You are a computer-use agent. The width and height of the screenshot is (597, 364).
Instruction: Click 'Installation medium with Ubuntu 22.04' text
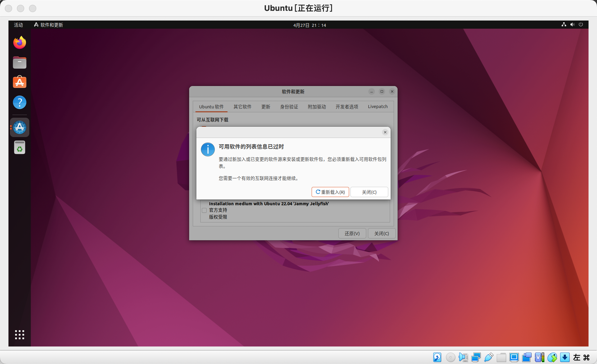(x=269, y=204)
